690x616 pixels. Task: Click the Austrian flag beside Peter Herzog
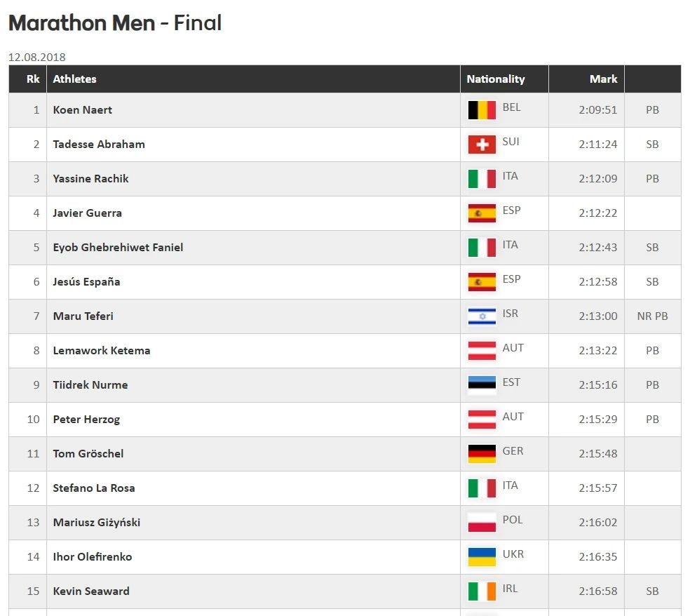482,420
